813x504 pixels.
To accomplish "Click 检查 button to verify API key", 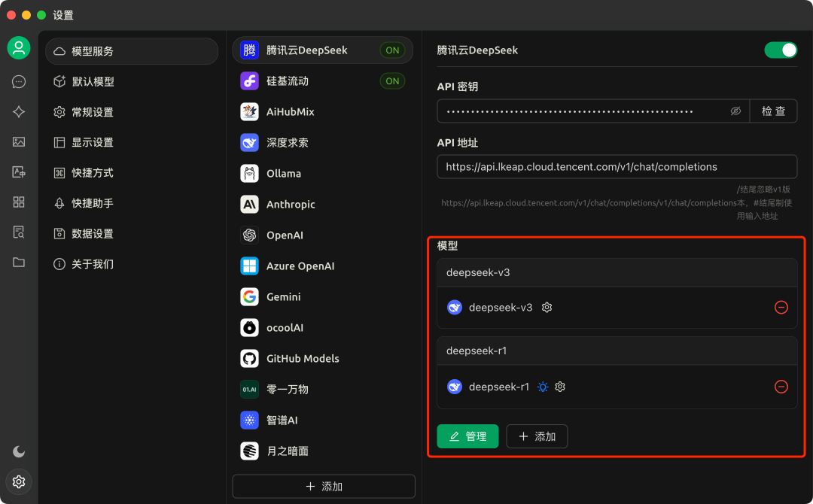I will pos(774,111).
